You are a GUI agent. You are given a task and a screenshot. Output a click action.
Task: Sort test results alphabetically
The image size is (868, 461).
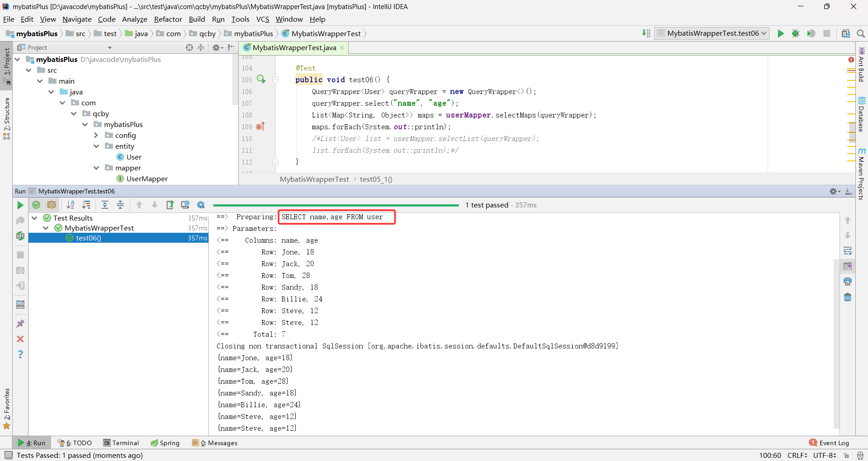tap(71, 205)
